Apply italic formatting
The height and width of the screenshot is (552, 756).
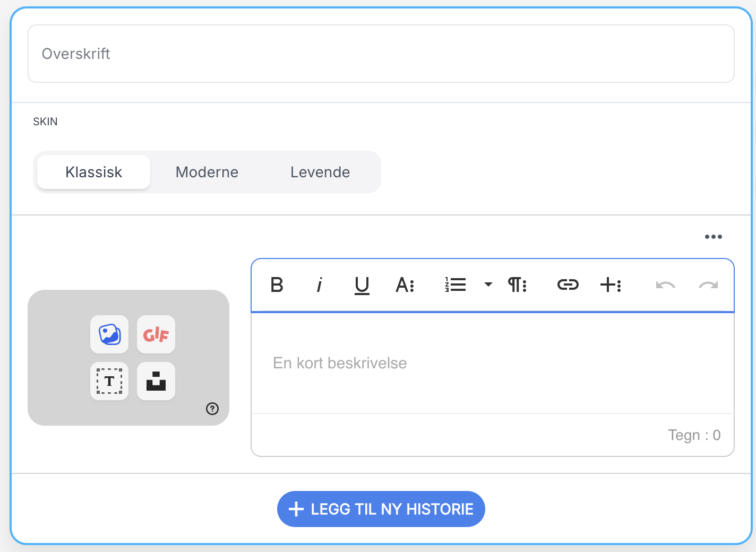pos(319,285)
